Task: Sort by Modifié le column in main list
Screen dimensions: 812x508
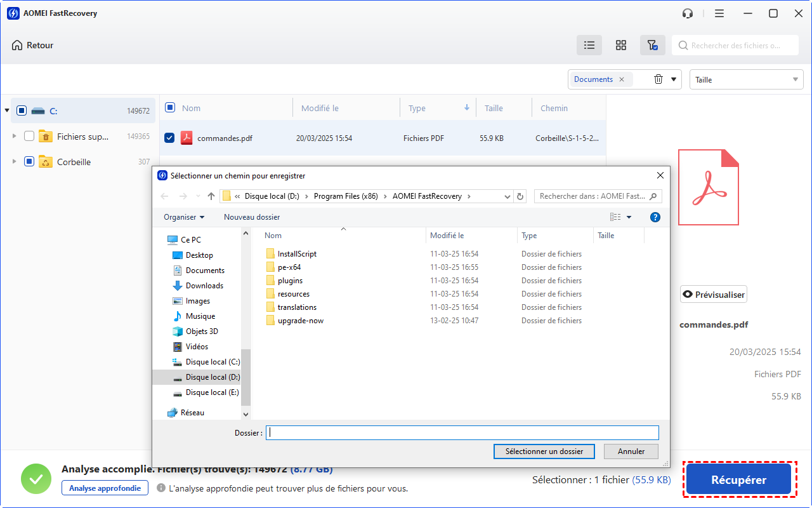Action: coord(320,108)
